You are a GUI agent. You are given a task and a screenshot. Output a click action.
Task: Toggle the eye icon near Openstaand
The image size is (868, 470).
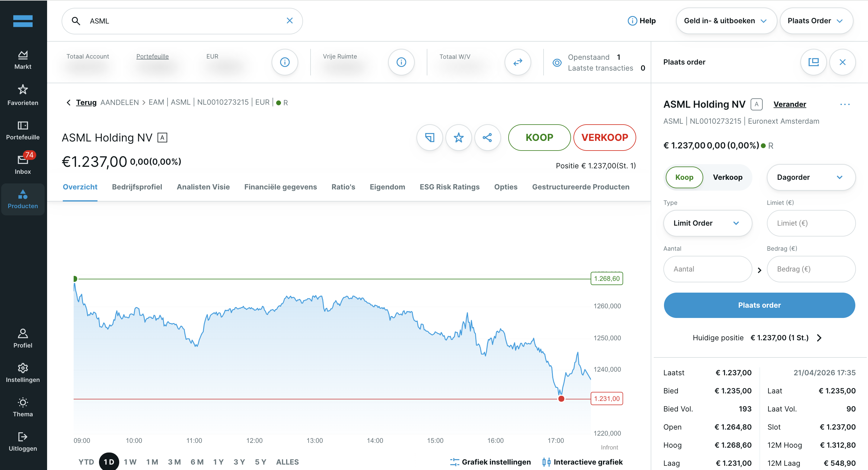click(x=557, y=62)
